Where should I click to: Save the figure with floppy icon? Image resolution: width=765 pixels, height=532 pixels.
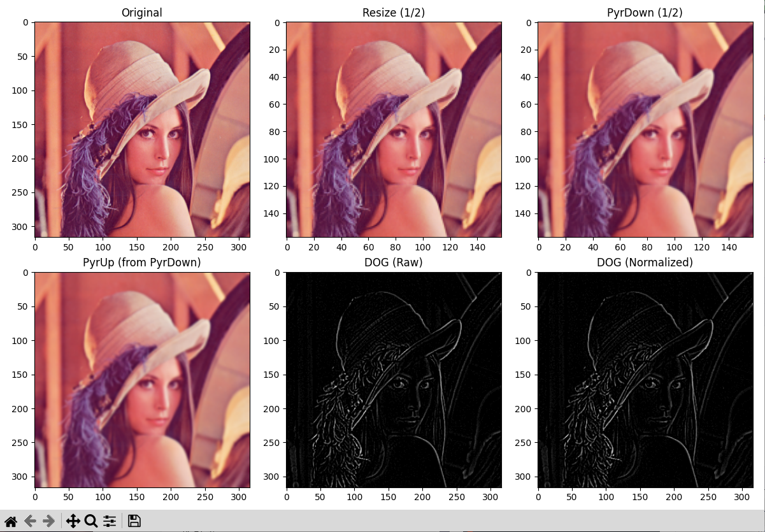134,521
